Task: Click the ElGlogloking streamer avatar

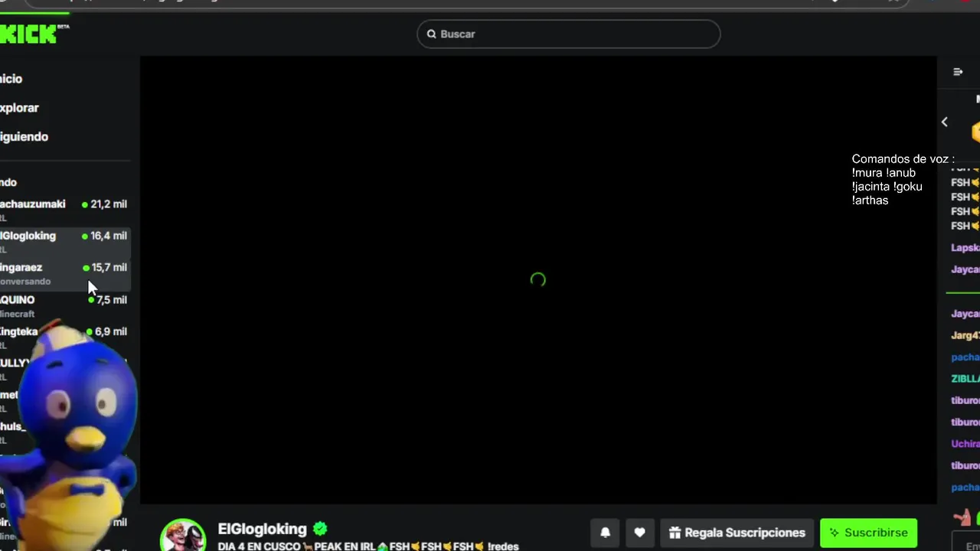Action: [x=183, y=535]
